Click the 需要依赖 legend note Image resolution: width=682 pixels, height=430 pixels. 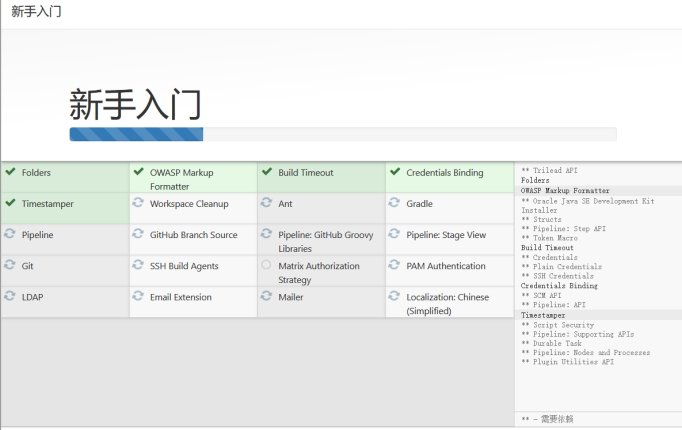coord(548,419)
